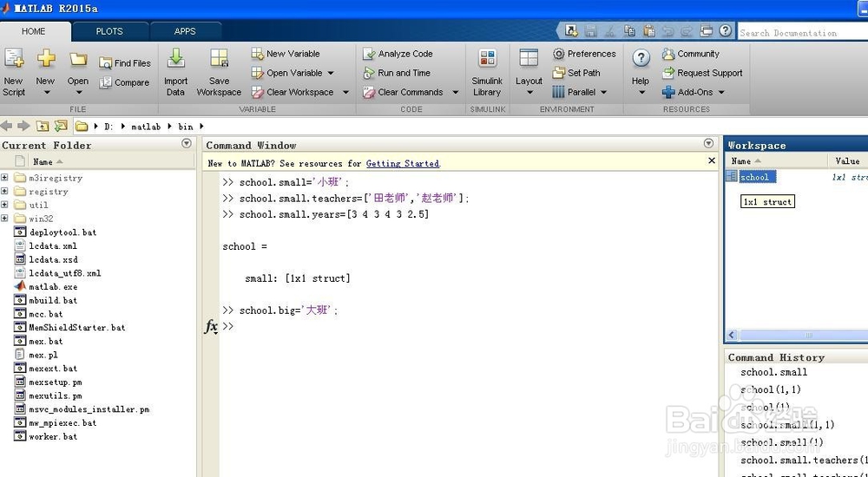
Task: Open the Parallel dropdown
Action: point(580,93)
